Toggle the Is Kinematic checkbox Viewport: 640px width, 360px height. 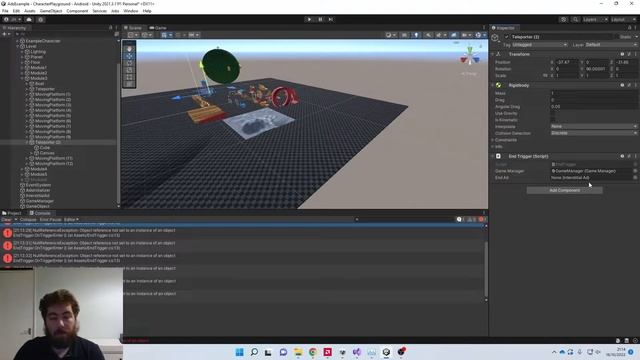(553, 120)
